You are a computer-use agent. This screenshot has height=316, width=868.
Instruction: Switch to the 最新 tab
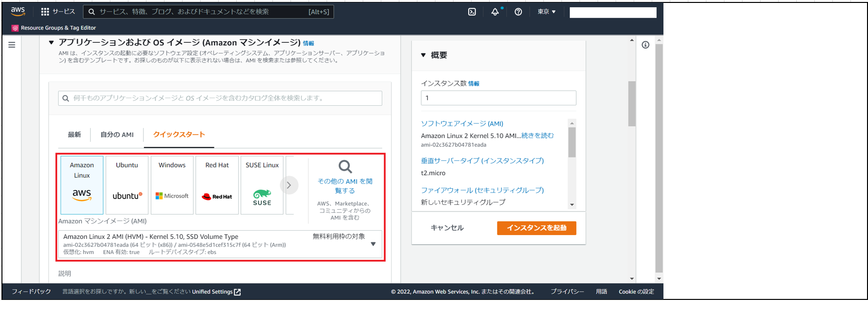74,135
